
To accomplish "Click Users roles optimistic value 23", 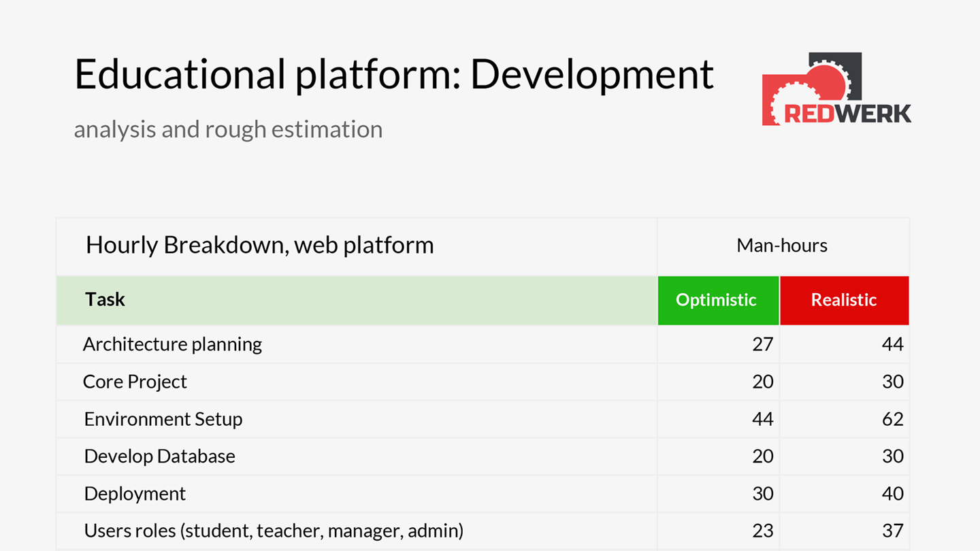I will [x=762, y=531].
